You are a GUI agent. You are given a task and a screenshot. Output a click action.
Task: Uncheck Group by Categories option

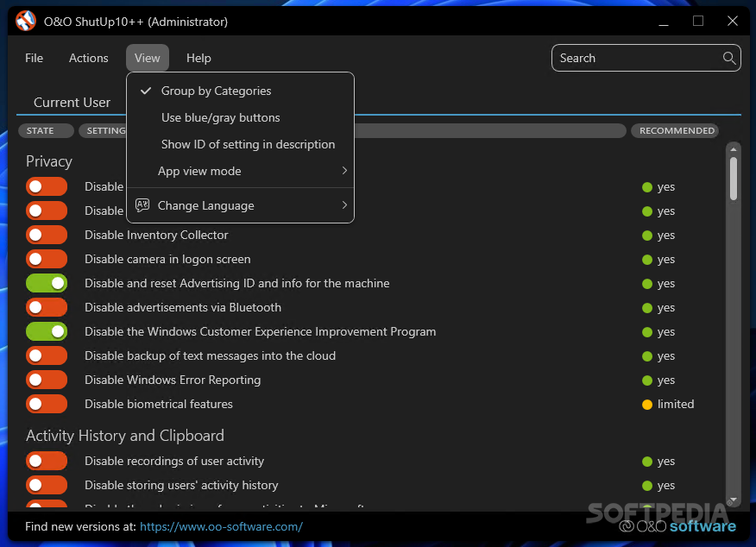[240, 91]
